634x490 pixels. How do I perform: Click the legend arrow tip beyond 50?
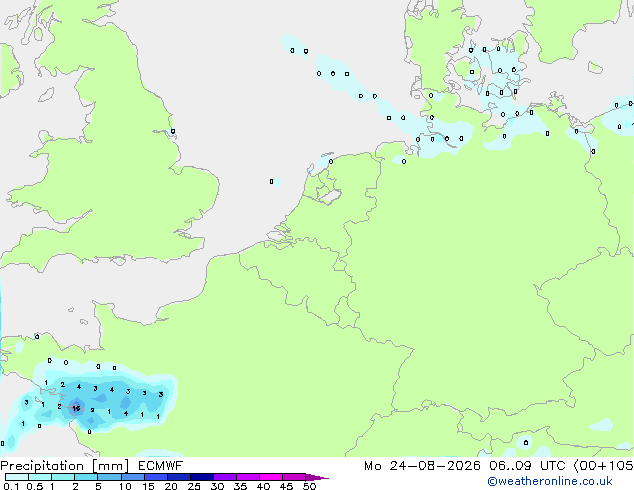point(317,477)
